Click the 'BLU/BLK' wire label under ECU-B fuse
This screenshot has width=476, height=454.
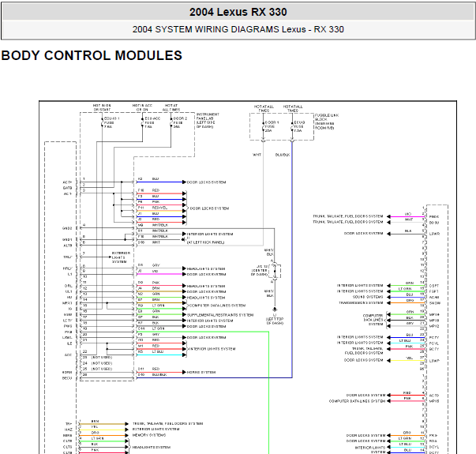(283, 155)
